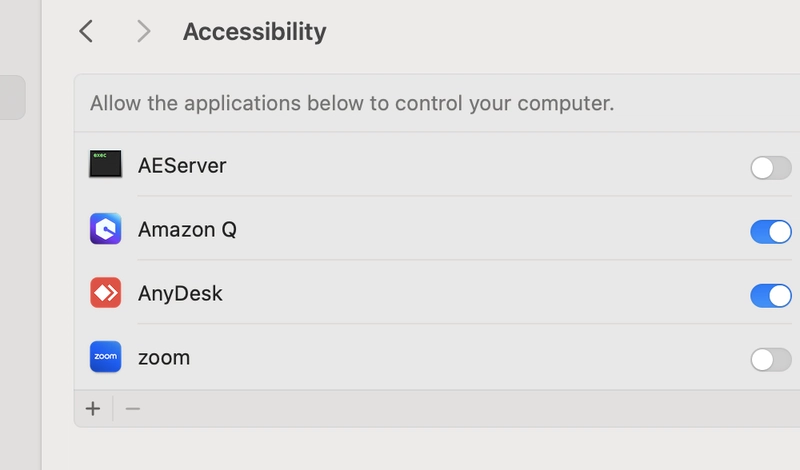The width and height of the screenshot is (800, 470).
Task: Go back using the left chevron arrow
Action: coord(86,32)
